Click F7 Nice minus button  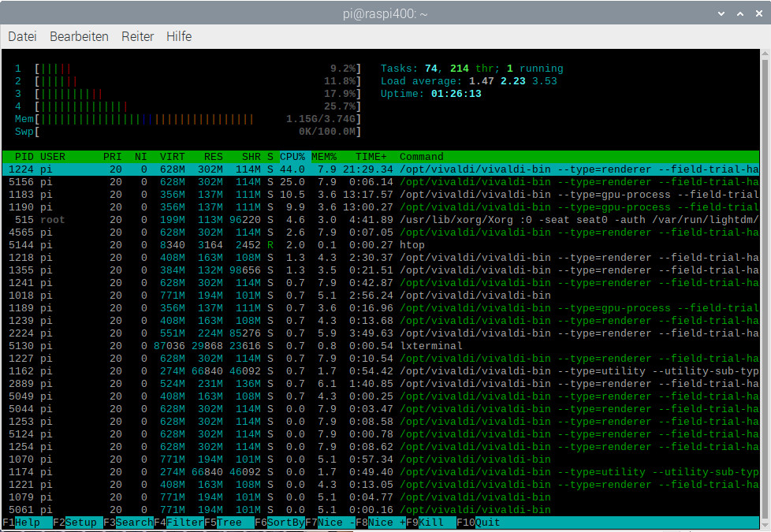click(330, 523)
